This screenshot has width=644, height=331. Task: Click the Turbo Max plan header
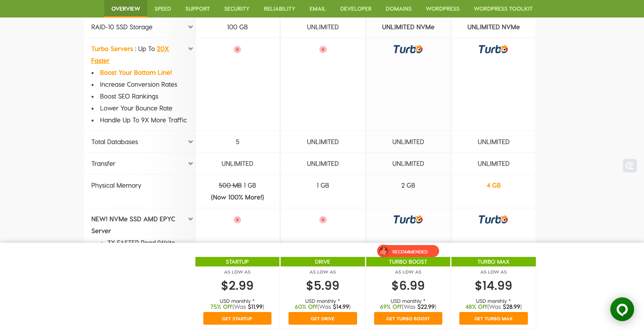coord(493,262)
